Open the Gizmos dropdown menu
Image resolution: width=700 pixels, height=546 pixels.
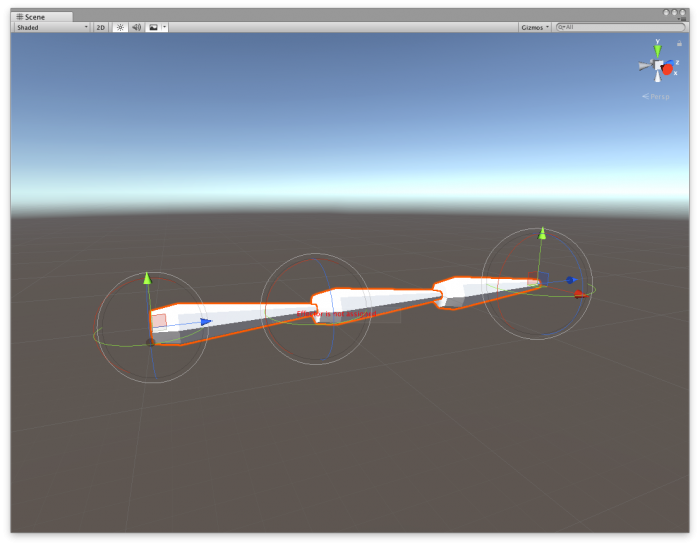coord(535,27)
